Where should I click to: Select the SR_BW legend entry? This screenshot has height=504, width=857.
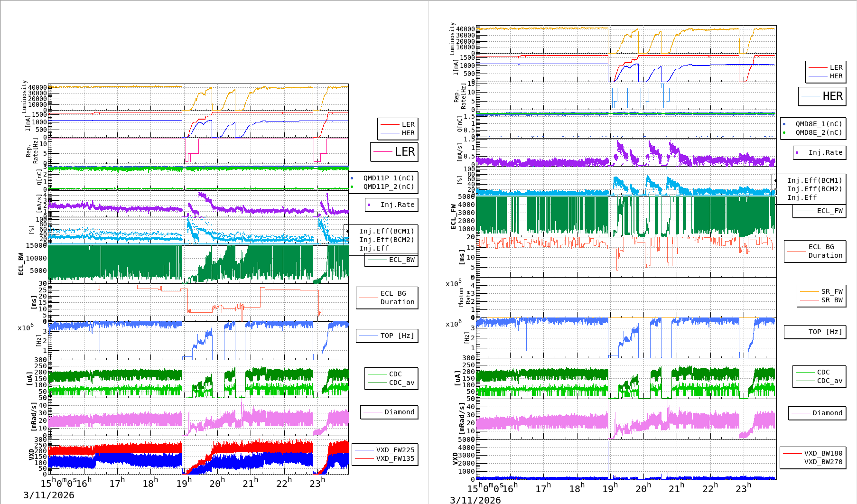point(831,300)
